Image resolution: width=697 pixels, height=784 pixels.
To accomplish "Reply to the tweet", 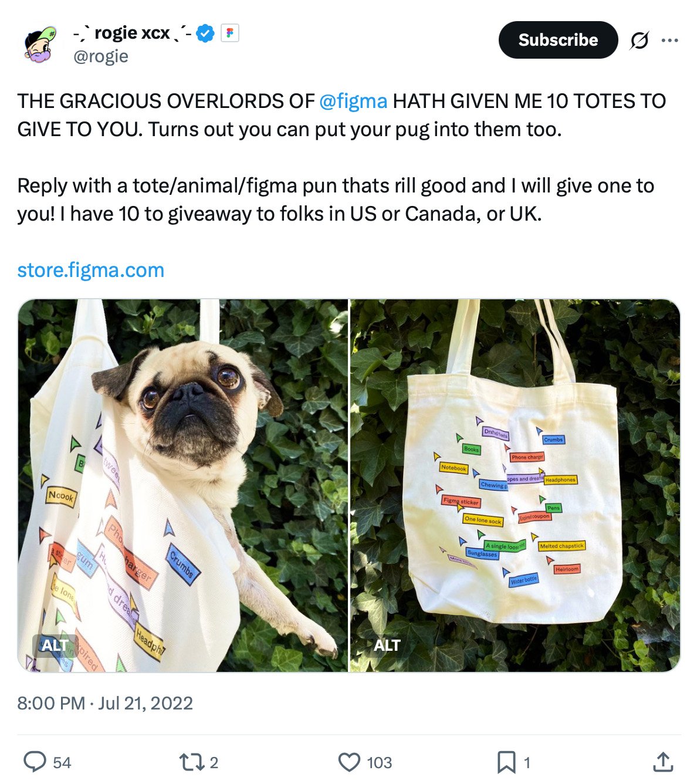I will pyautogui.click(x=34, y=762).
